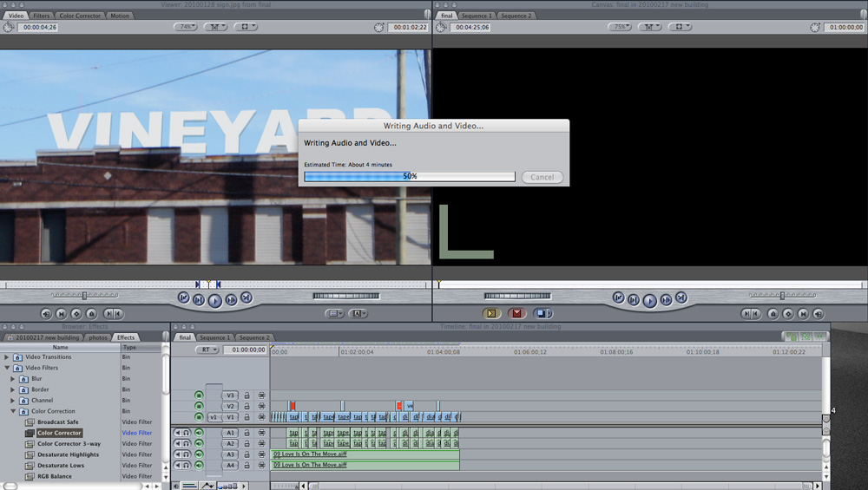Click Match Frame button in Canvas
The height and width of the screenshot is (490, 868).
819,314
